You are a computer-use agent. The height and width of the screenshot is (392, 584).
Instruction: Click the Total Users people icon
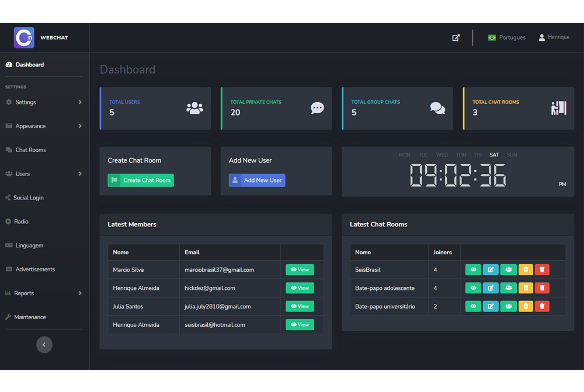(x=194, y=108)
